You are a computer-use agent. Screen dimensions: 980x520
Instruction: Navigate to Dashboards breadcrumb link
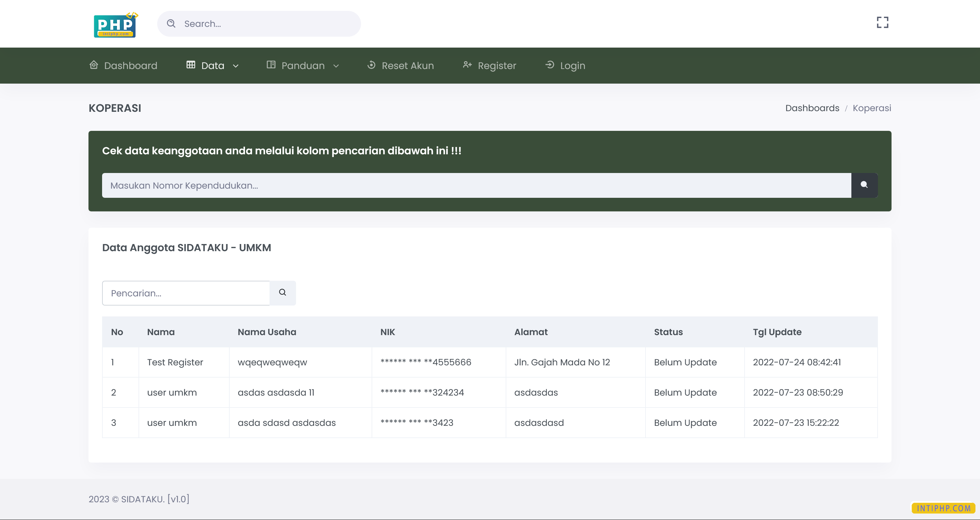(813, 108)
